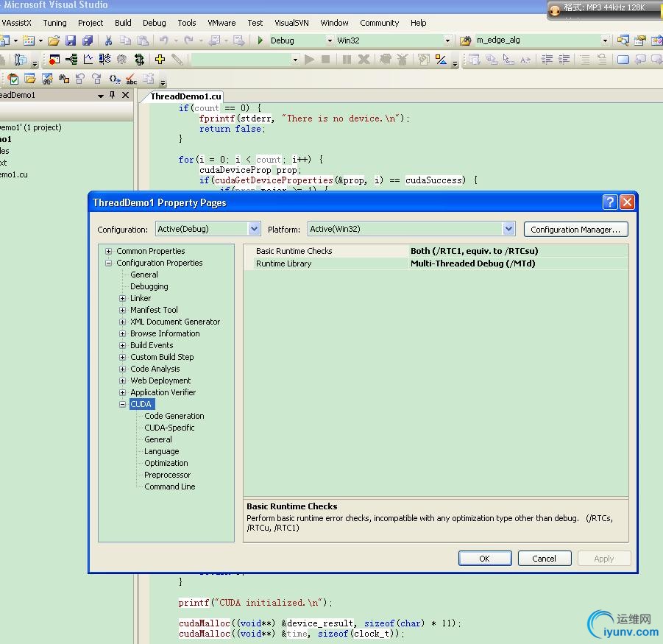The height and width of the screenshot is (644, 663).
Task: Click the Configuration Manager button
Action: click(x=575, y=229)
